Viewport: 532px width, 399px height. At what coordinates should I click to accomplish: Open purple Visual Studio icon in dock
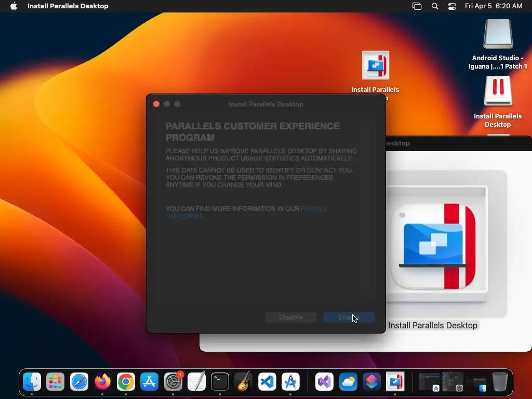pos(324,382)
